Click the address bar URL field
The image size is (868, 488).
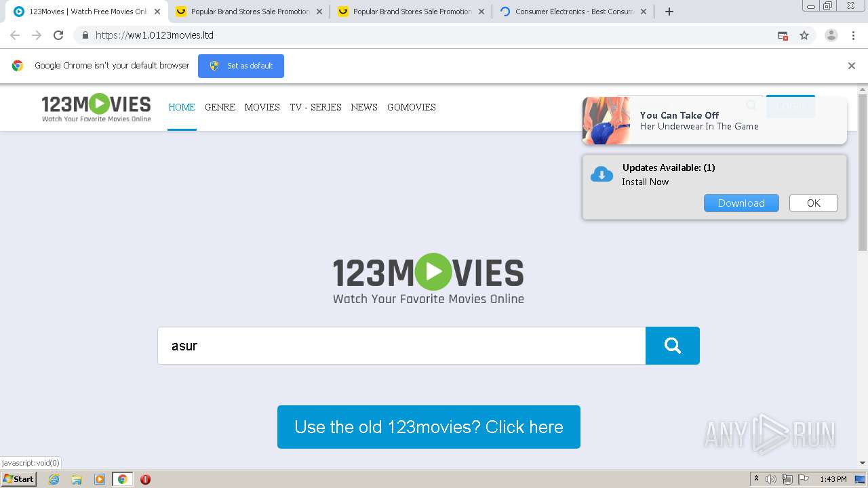(434, 35)
